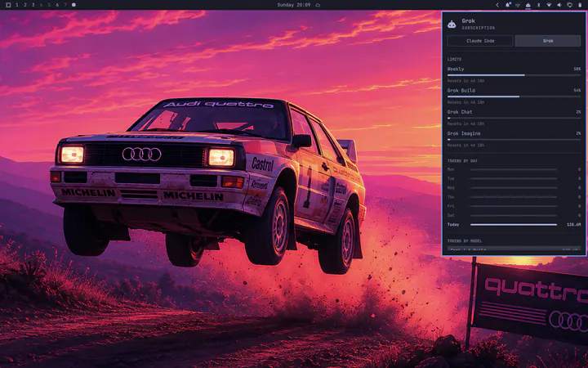
Task: Click the 'TOKENS BY MODEL' heading
Action: tap(465, 241)
